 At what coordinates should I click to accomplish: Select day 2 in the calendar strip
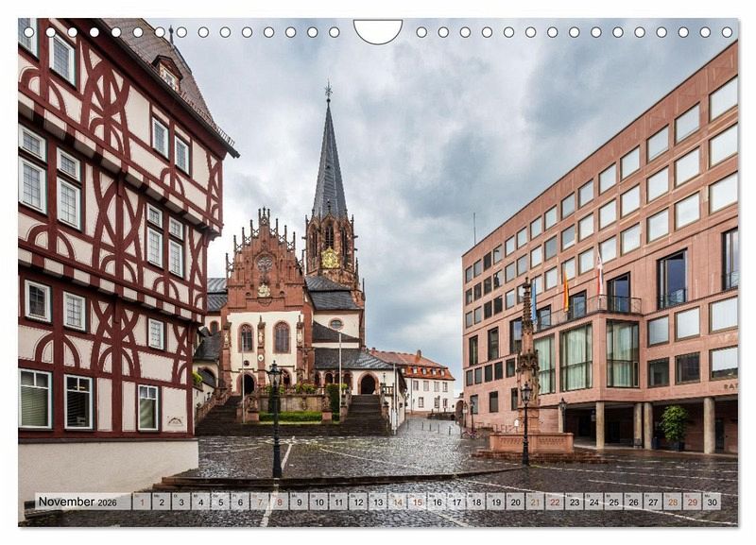(162, 502)
